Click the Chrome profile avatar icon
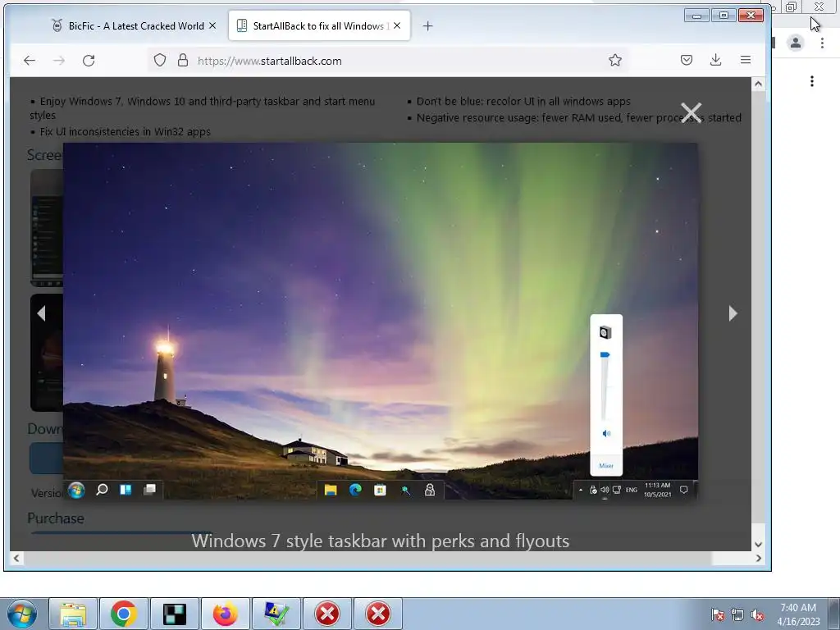The height and width of the screenshot is (630, 840). (x=796, y=43)
